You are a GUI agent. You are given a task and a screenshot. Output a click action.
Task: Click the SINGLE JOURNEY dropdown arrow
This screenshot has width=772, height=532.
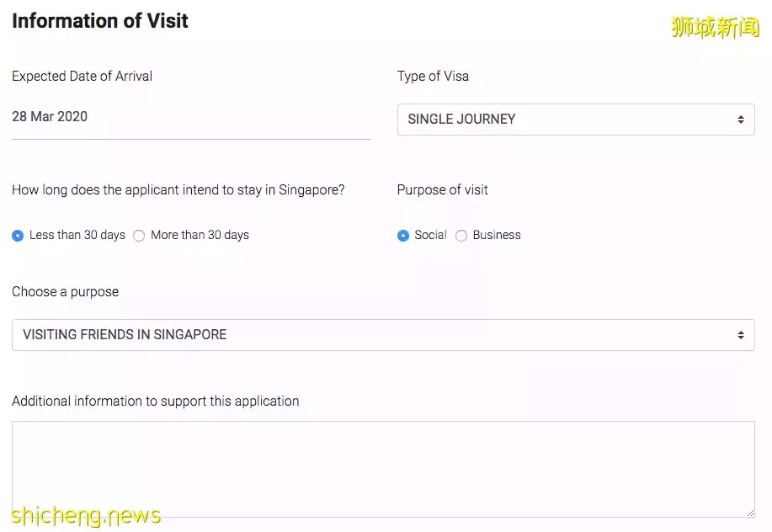[x=741, y=120]
